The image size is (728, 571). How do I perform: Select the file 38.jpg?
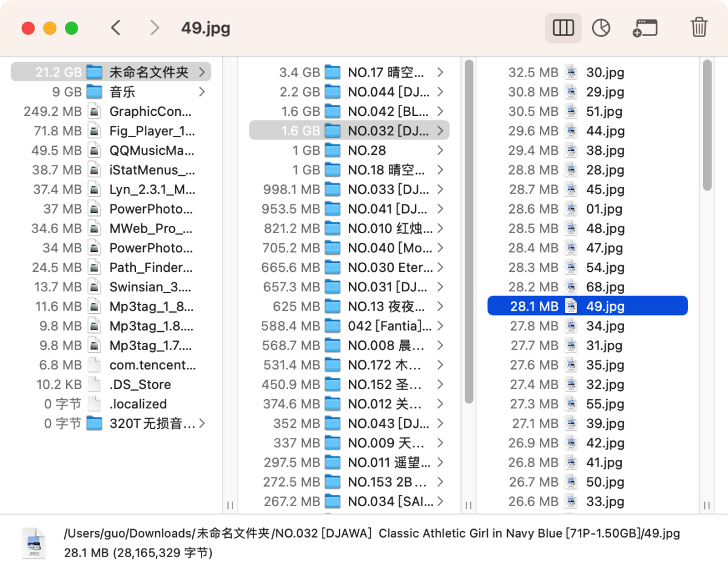pos(587,150)
